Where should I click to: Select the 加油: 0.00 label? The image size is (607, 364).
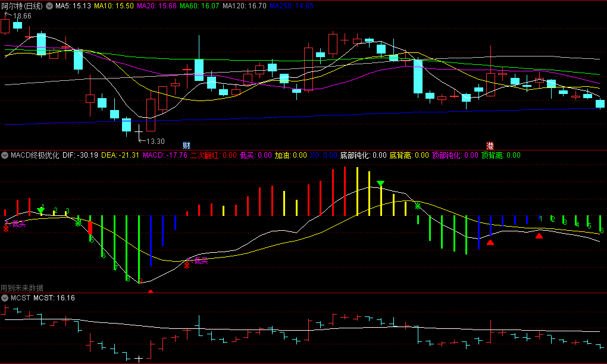coord(291,155)
